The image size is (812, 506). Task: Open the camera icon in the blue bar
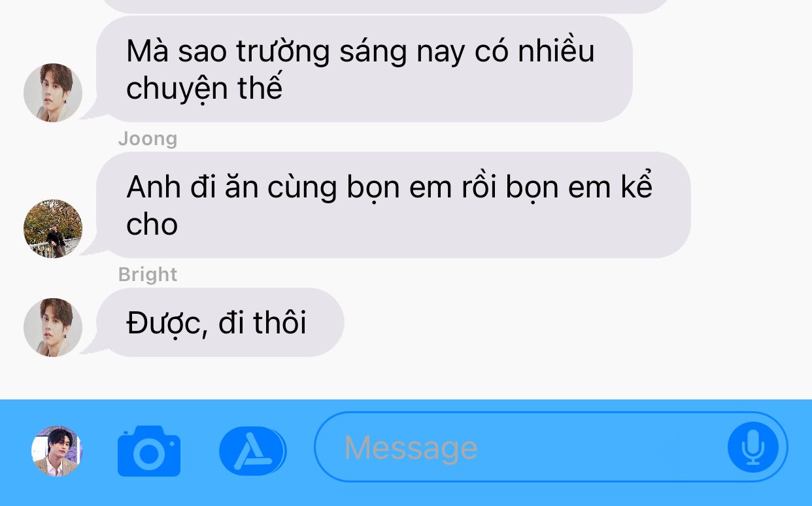(149, 450)
